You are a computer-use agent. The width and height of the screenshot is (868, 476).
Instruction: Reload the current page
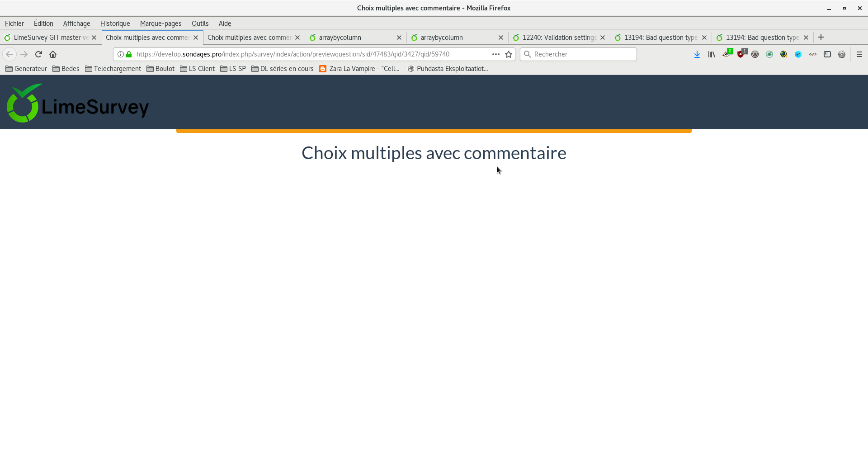(x=38, y=54)
